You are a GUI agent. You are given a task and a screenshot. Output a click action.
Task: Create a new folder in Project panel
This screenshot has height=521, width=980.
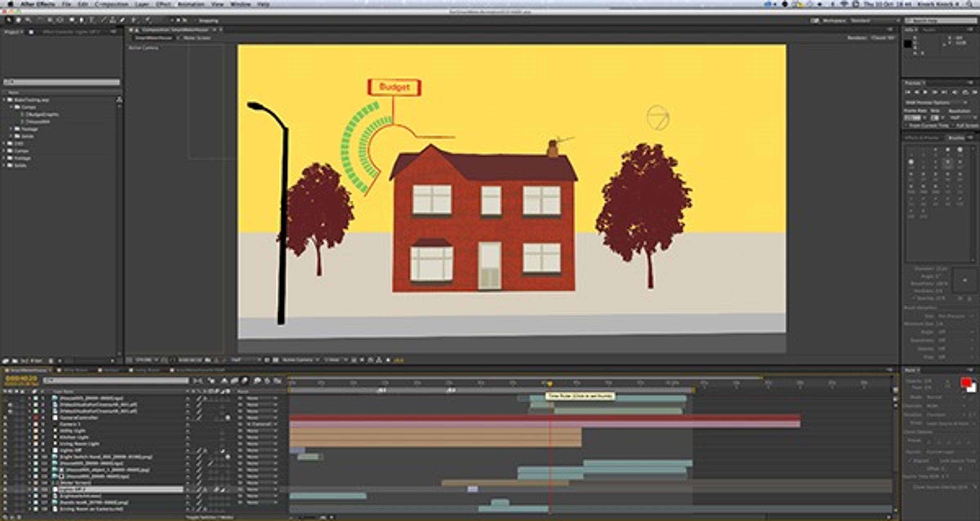tap(15, 361)
